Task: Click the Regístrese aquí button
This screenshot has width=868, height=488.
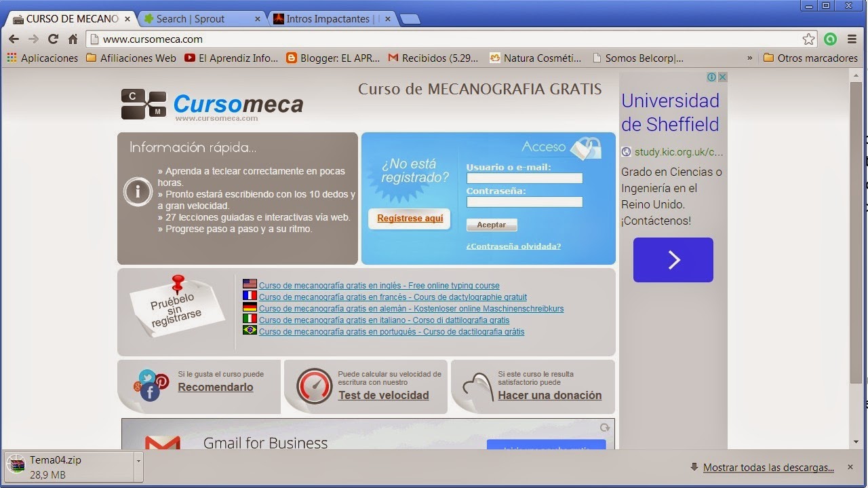Action: [x=410, y=219]
